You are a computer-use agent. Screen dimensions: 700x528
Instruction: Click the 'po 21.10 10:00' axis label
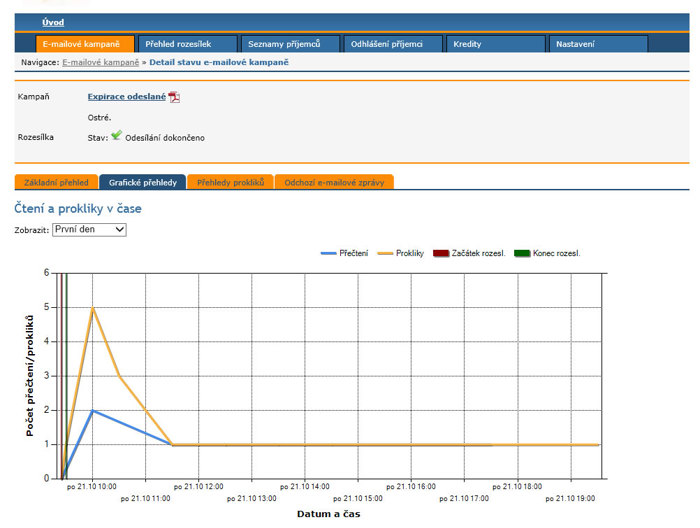click(x=92, y=486)
